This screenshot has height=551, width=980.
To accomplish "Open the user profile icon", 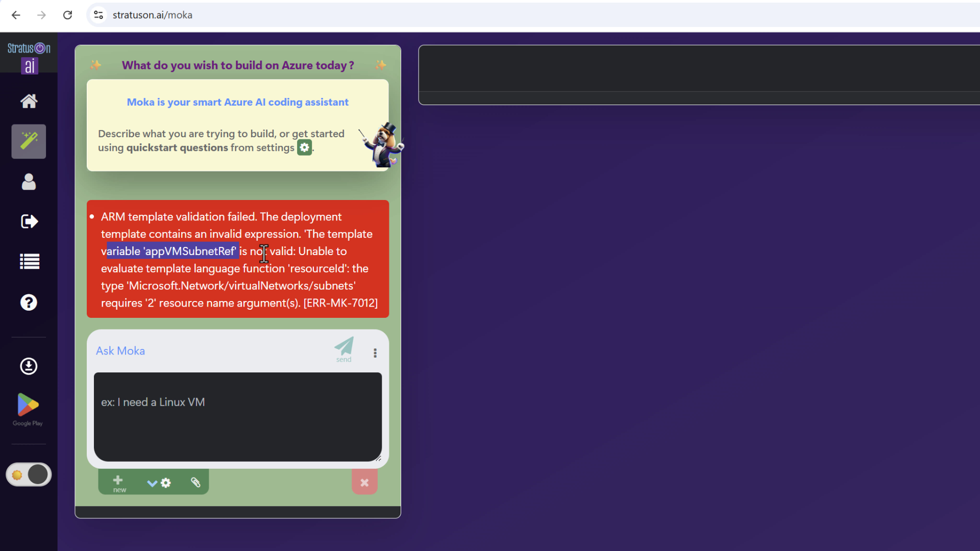I will pos(29,182).
